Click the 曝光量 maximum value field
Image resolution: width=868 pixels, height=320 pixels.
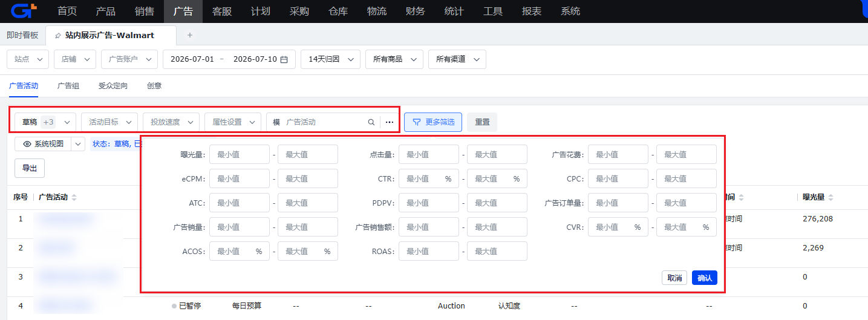308,154
